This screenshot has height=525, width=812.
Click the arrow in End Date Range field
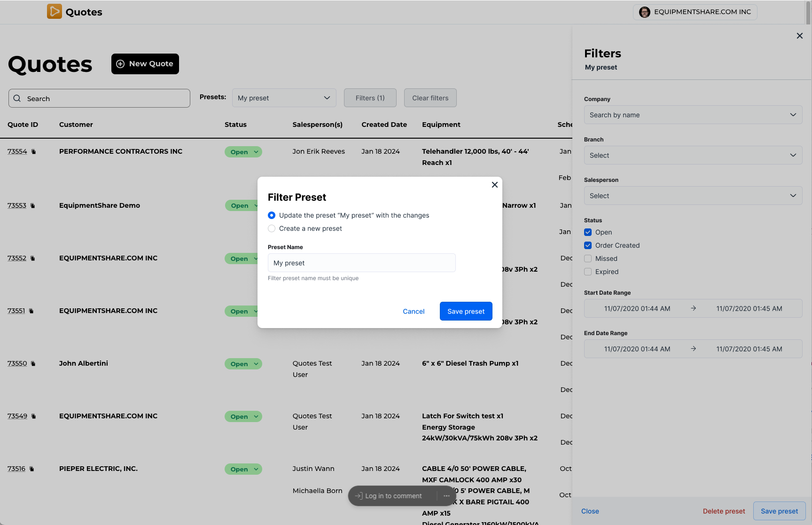(x=693, y=349)
